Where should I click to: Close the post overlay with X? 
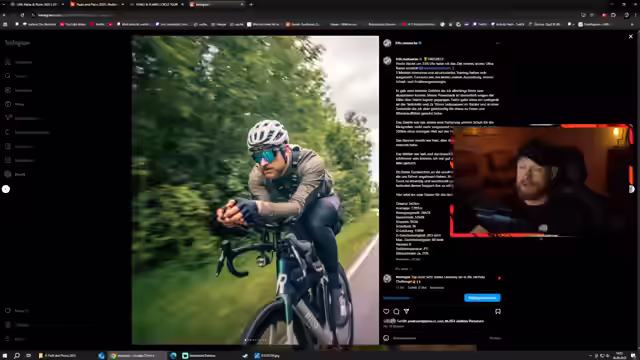coord(631,37)
